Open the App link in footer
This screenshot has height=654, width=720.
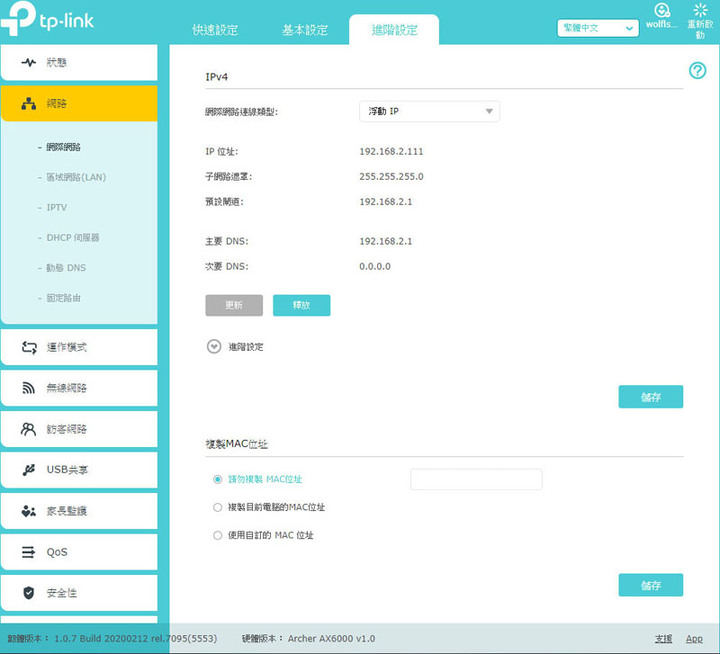click(x=694, y=639)
